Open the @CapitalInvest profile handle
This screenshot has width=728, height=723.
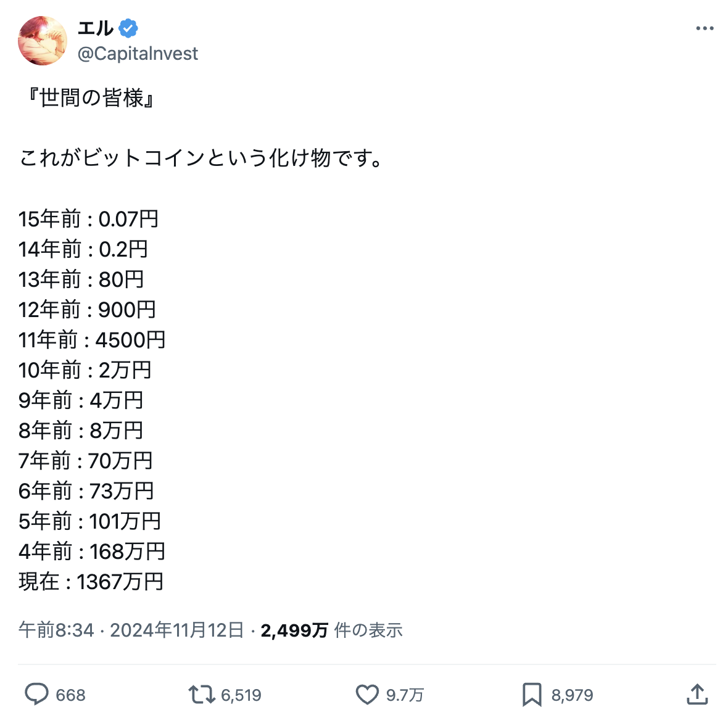[x=136, y=54]
